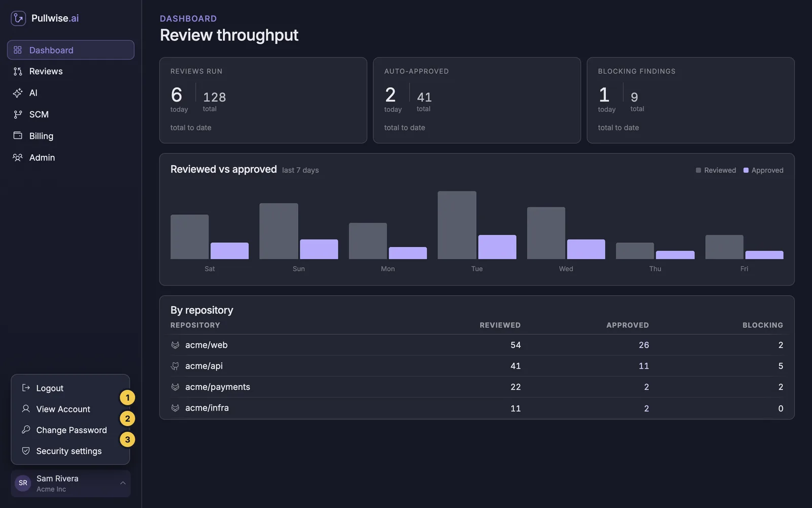Screen dimensions: 812x508
Task: Click the Reviewed legend swatch
Action: tap(698, 170)
